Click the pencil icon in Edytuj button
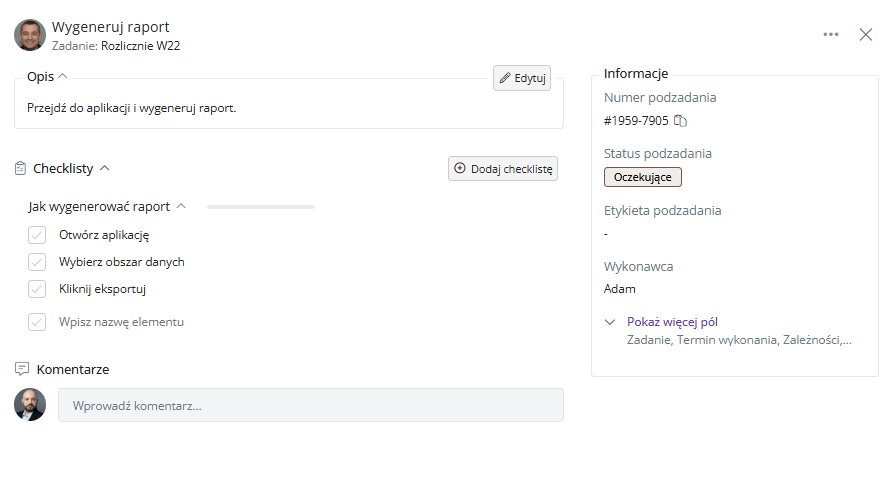This screenshot has height=477, width=892. [x=505, y=78]
